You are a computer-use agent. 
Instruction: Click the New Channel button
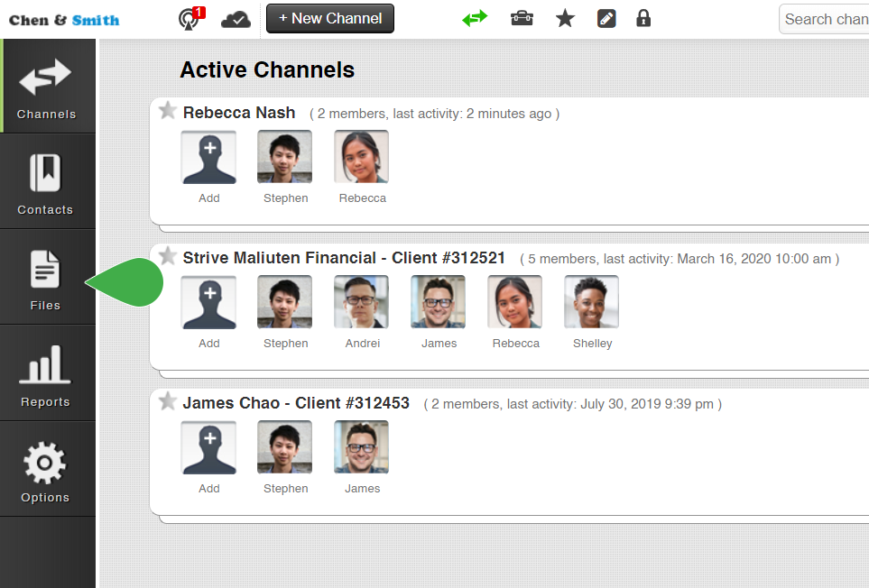pyautogui.click(x=330, y=19)
